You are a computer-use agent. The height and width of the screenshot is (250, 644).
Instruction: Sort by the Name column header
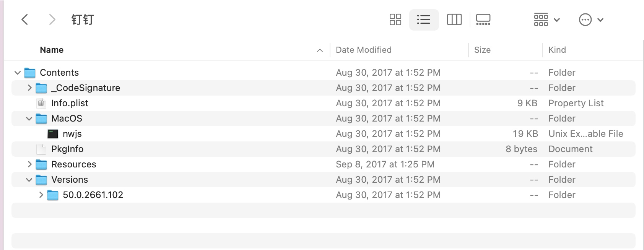tap(52, 50)
